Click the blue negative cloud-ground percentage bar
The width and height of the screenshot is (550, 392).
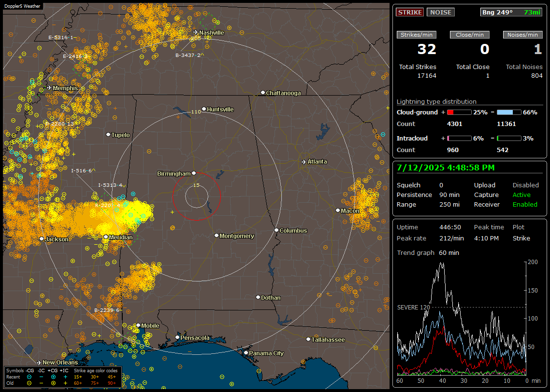[509, 112]
